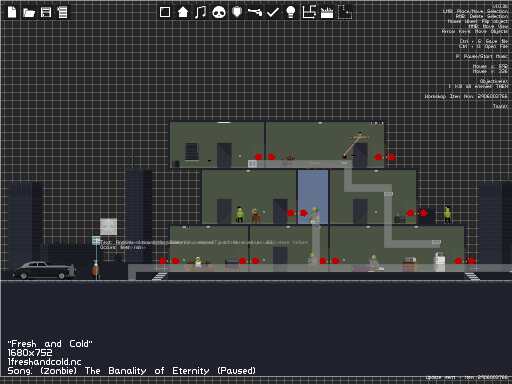512x384 pixels.
Task: Select the dashed level-size boundary tool
Action: click(x=345, y=12)
